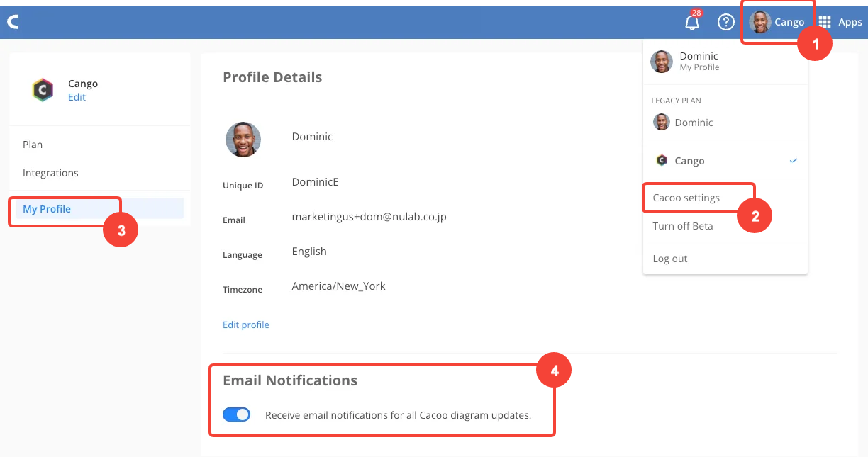
Task: Click the Language field label
Action: pyautogui.click(x=243, y=255)
